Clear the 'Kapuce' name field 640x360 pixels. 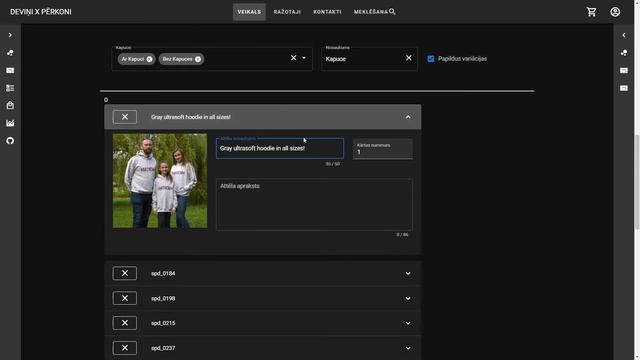(409, 58)
